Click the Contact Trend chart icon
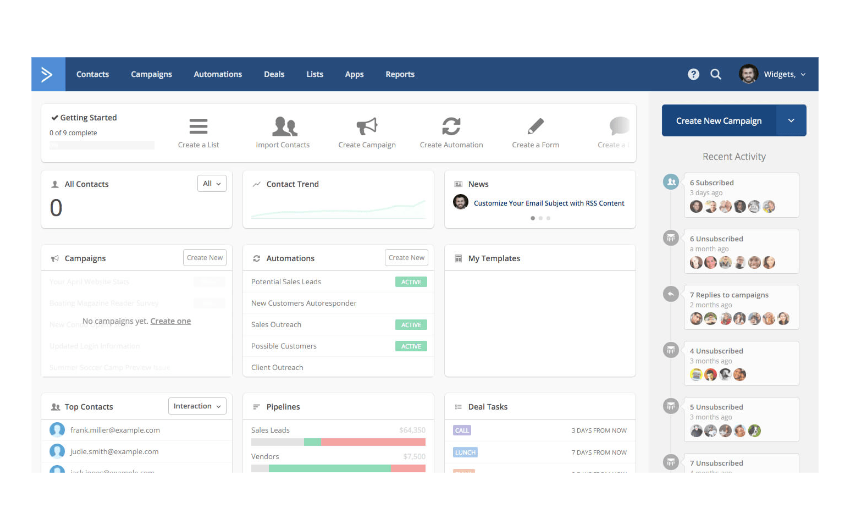 256,184
